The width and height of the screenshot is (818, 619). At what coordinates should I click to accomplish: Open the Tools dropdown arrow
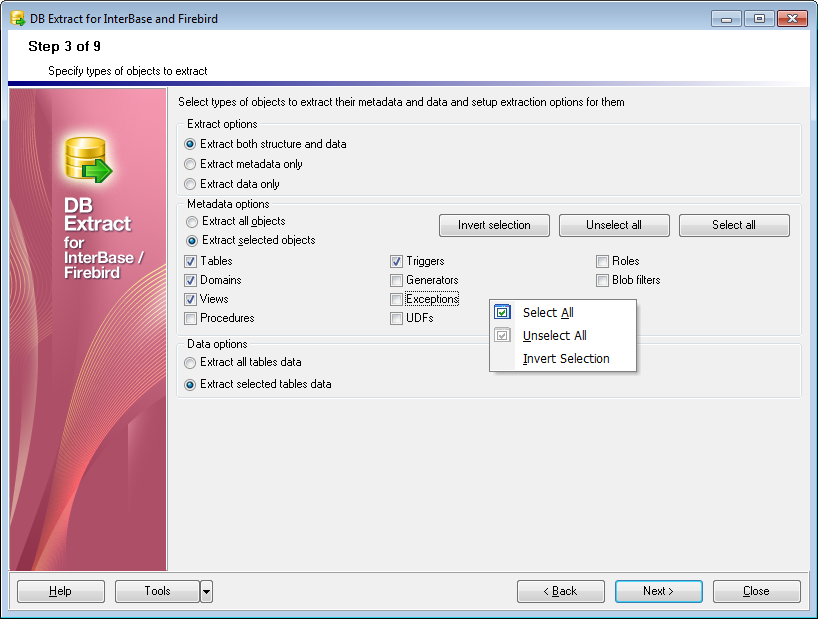pyautogui.click(x=207, y=591)
